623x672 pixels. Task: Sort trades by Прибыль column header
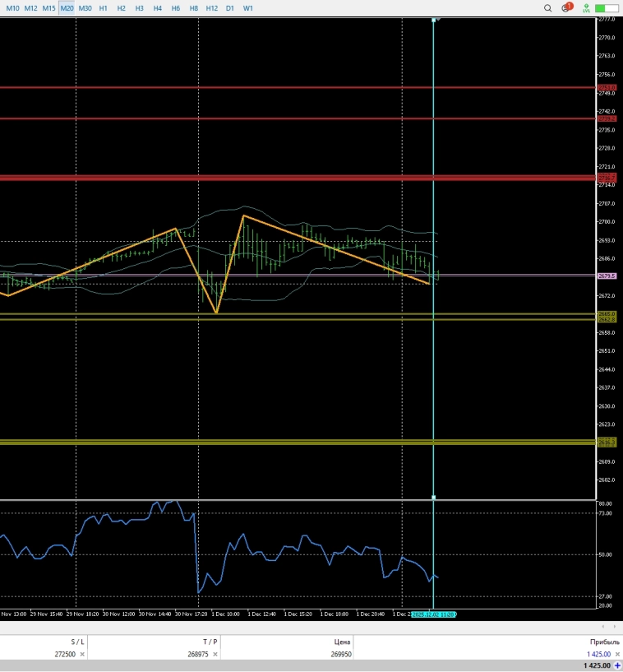(605, 642)
